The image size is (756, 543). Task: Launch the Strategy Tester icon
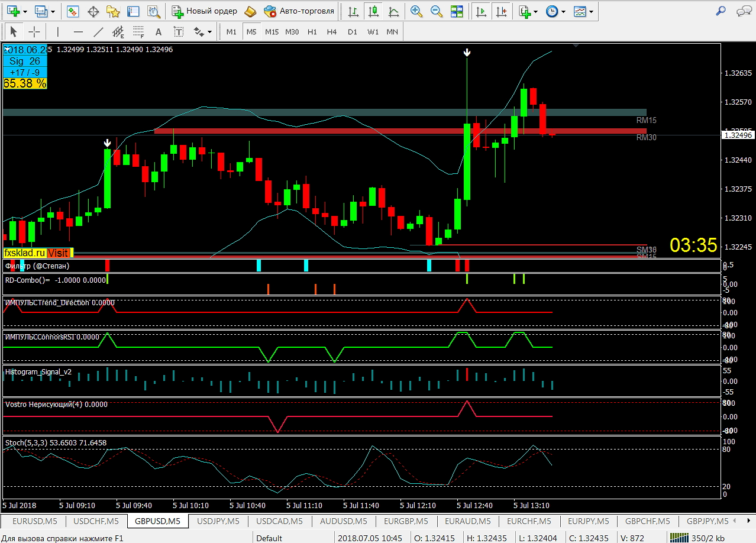point(154,11)
